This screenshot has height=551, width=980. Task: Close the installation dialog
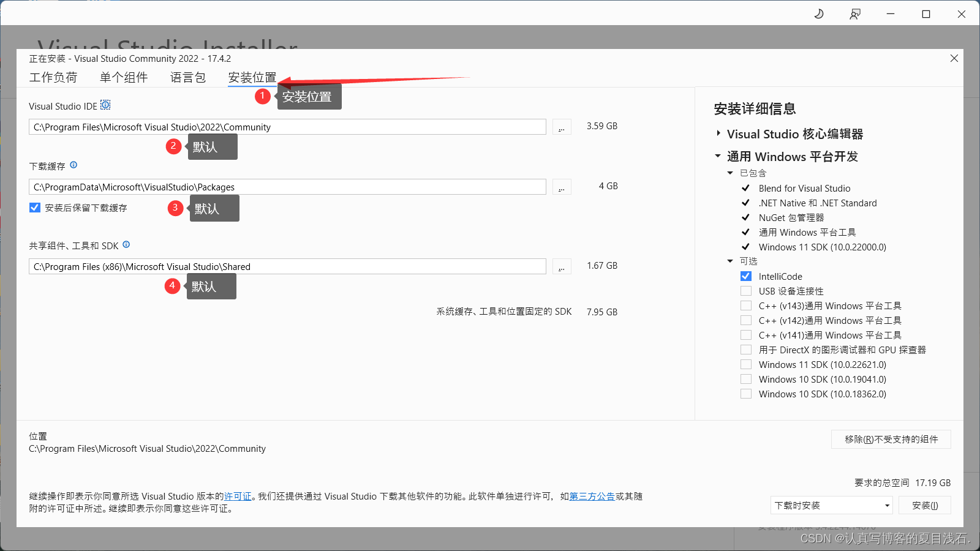954,58
